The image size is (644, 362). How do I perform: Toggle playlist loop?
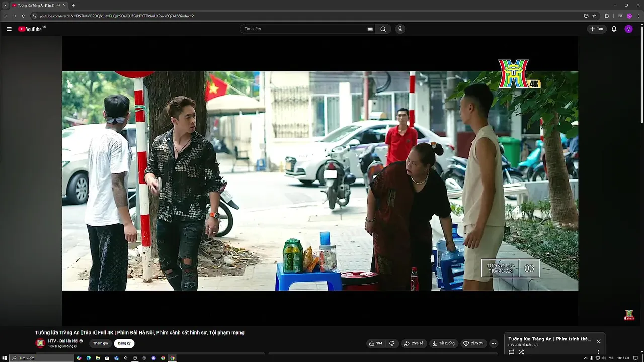(x=511, y=352)
